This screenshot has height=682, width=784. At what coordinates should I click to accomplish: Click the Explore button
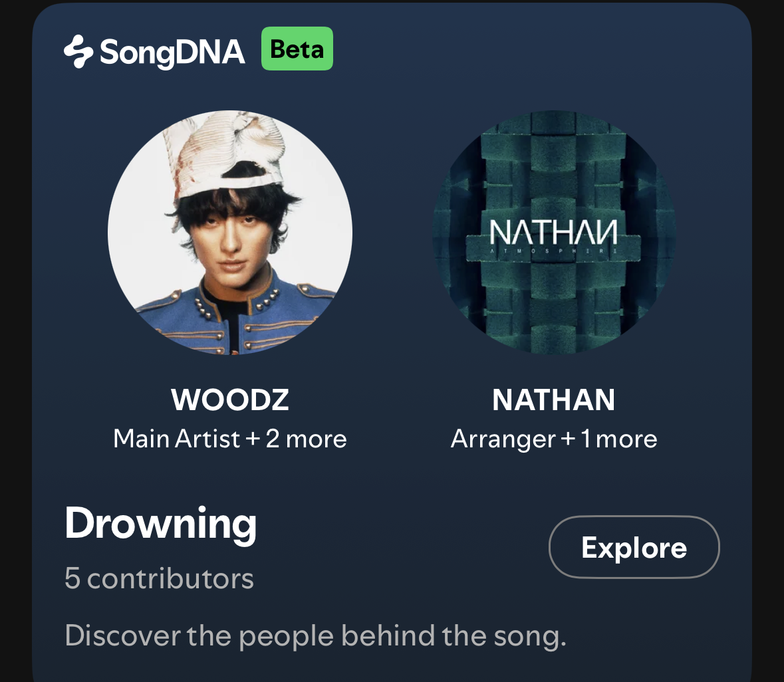pyautogui.click(x=634, y=547)
